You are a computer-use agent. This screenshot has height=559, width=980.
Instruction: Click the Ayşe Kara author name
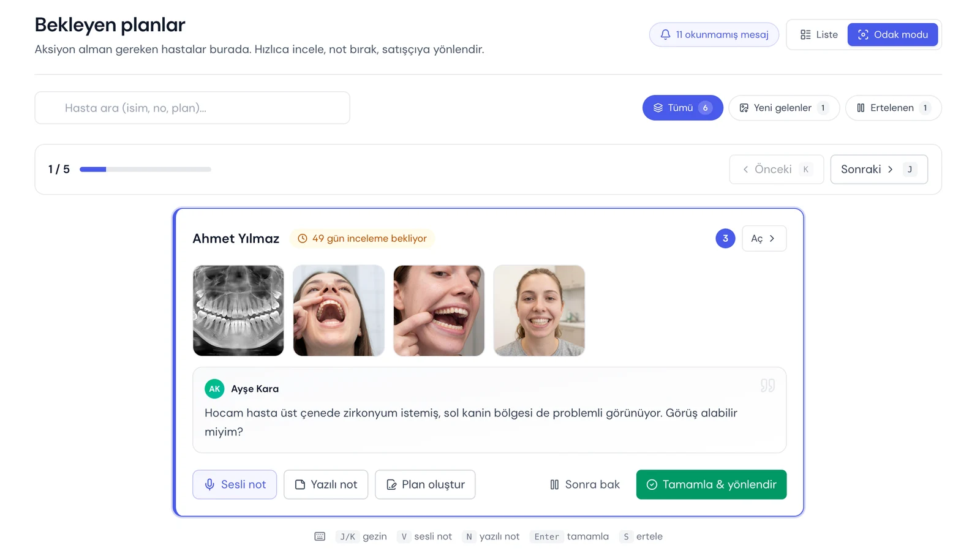point(255,389)
